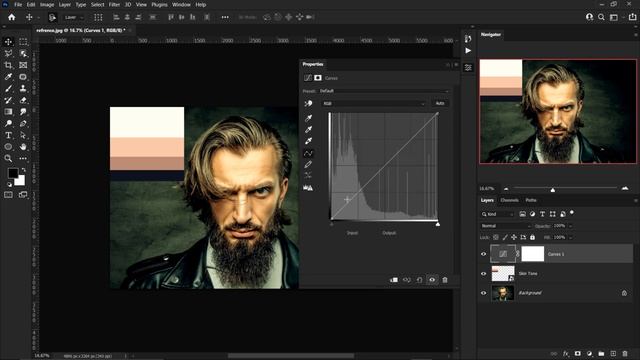Select the Horizontal Type tool
Image resolution: width=640 pixels, height=360 pixels.
[x=8, y=135]
